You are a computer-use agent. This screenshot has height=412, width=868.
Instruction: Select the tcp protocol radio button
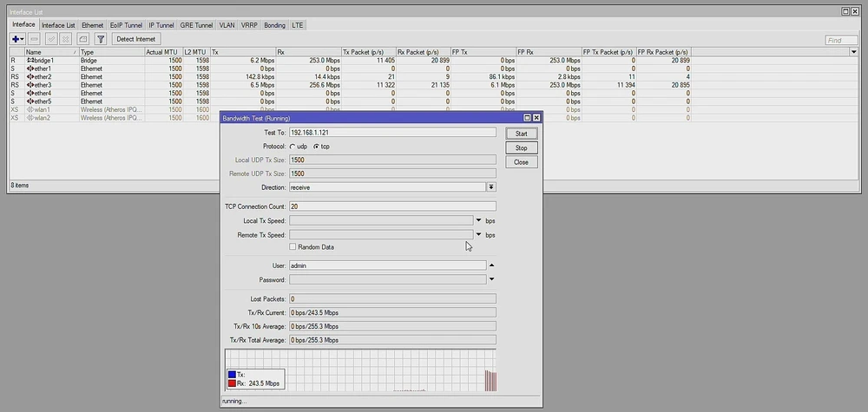pos(315,147)
